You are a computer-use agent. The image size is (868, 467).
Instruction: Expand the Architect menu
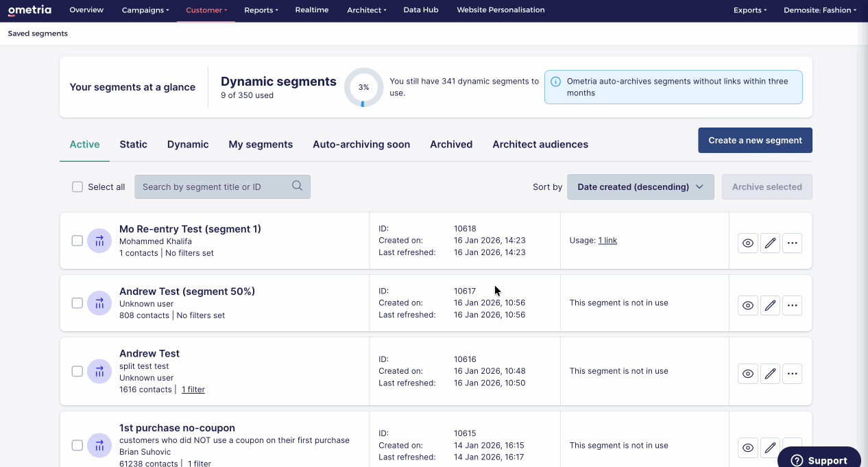(x=367, y=10)
